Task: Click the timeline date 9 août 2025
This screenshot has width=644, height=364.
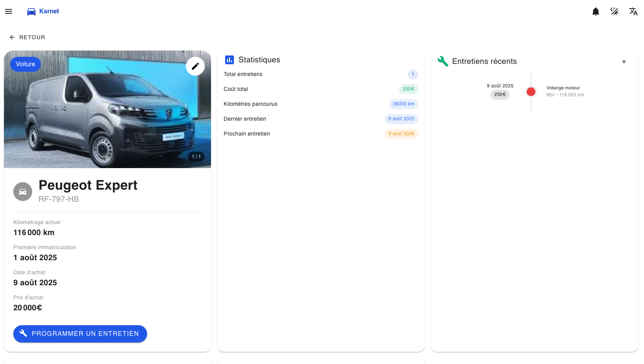Action: tap(500, 86)
